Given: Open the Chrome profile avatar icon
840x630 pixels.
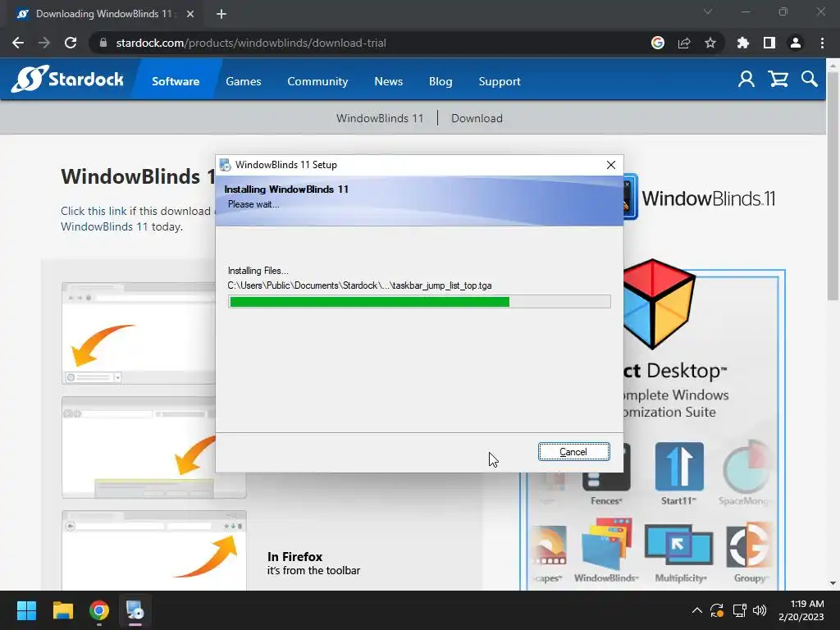Looking at the screenshot, I should coord(796,43).
